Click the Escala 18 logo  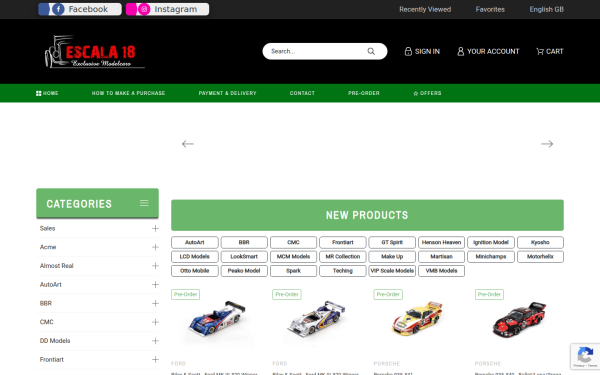coord(94,52)
